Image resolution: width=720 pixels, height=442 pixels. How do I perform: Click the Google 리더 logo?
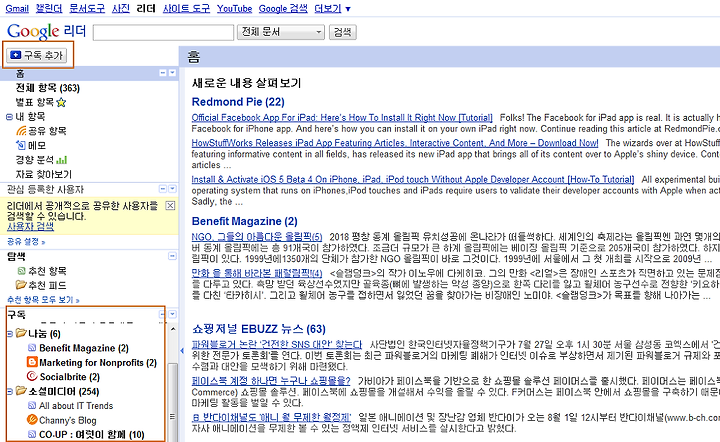click(46, 31)
